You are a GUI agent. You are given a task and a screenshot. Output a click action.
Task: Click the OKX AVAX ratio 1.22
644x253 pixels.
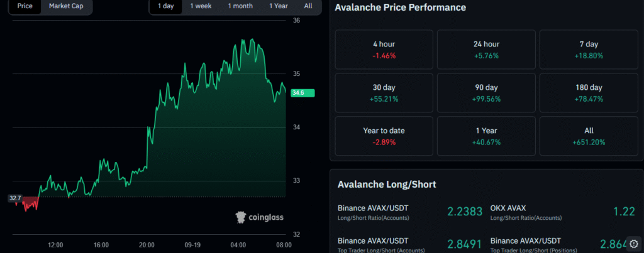625,212
